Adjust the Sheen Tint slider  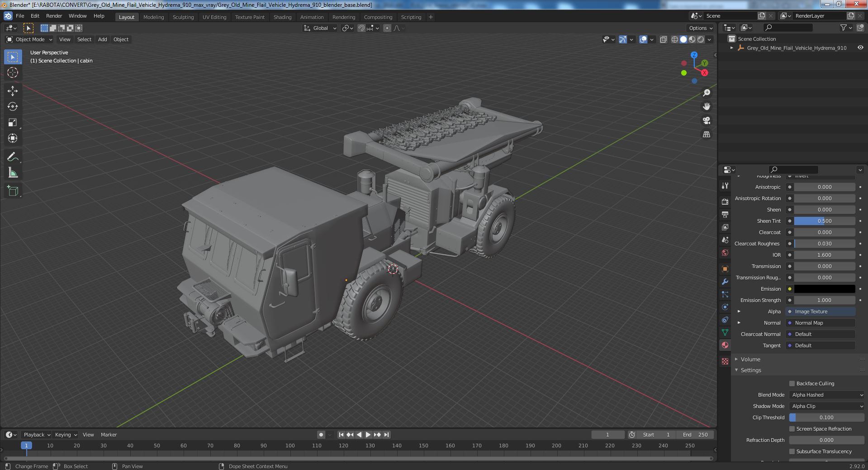tap(825, 221)
